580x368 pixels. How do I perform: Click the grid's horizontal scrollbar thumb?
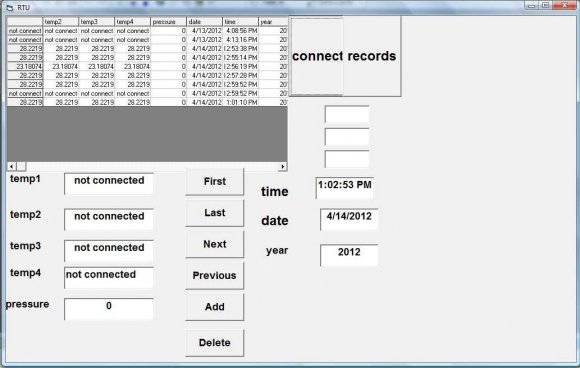pyautogui.click(x=21, y=166)
